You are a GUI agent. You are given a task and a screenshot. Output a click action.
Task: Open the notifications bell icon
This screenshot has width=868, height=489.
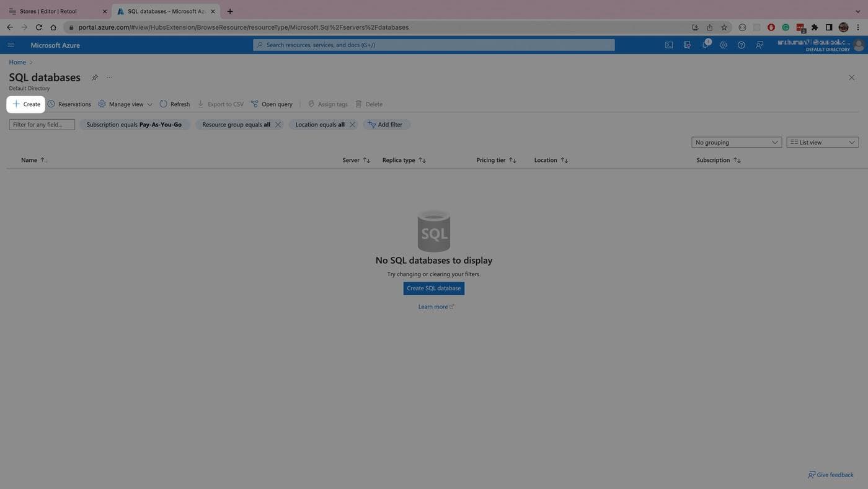(x=705, y=45)
